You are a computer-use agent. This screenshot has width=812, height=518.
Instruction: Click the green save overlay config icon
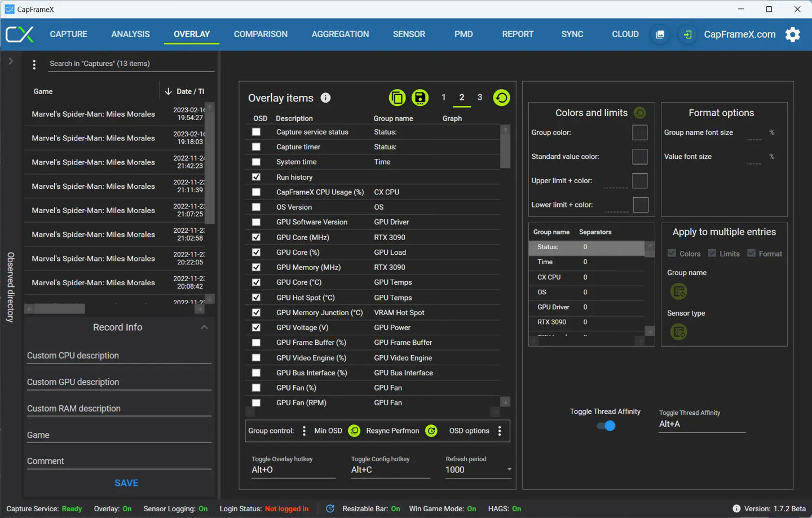point(420,98)
